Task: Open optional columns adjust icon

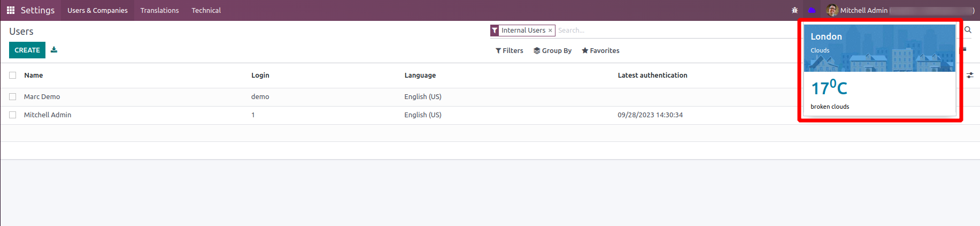Action: [970, 76]
